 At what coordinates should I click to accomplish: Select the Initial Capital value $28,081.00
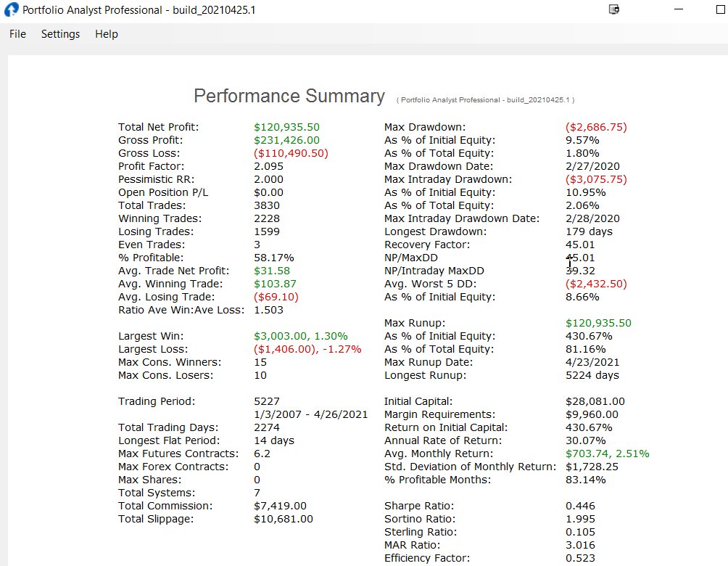coord(595,401)
